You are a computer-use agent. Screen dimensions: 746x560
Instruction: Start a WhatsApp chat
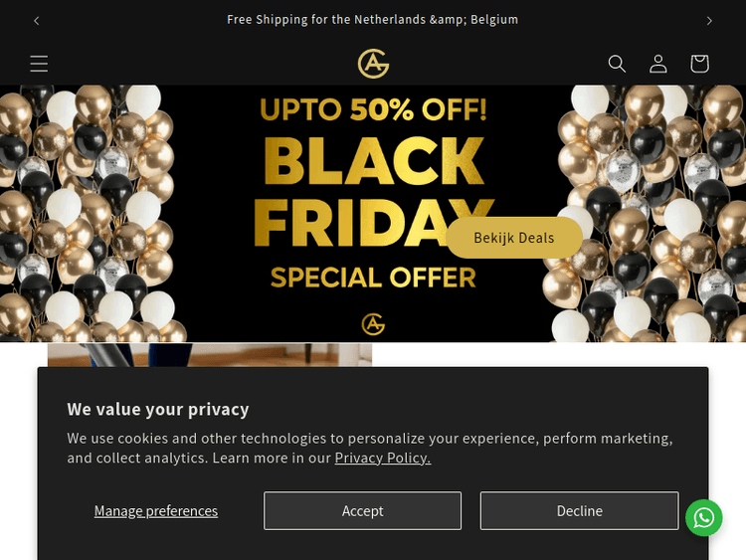[703, 517]
